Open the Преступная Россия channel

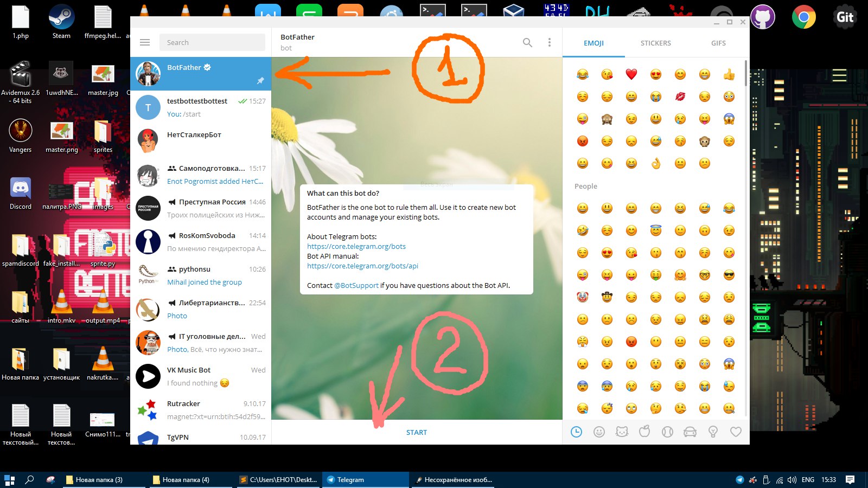click(x=201, y=208)
